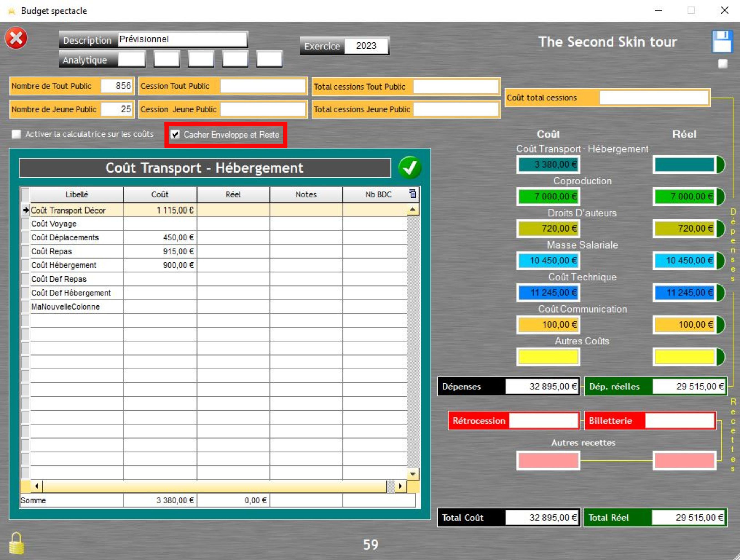Click the Nb BDC column header
This screenshot has height=560, width=740.
[378, 195]
